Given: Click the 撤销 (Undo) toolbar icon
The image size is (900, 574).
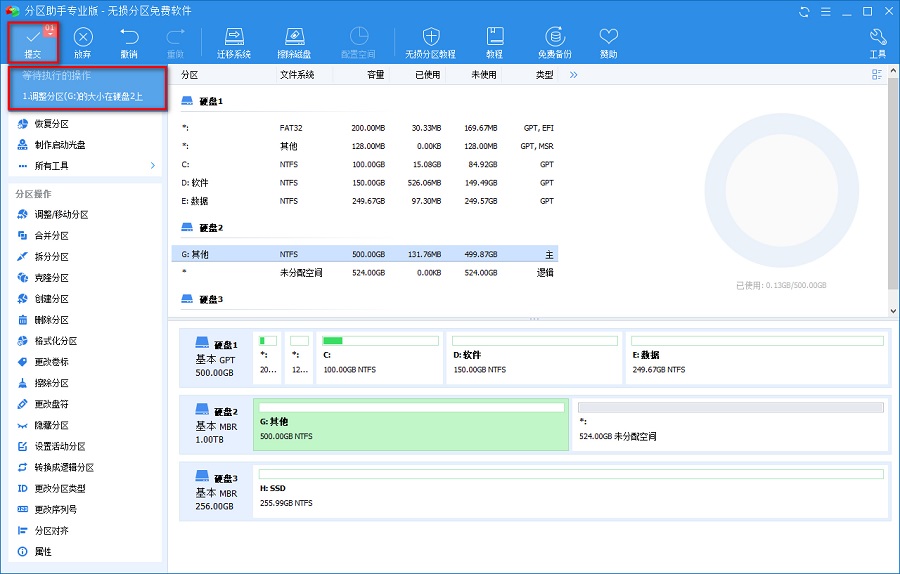Looking at the screenshot, I should click(x=129, y=41).
